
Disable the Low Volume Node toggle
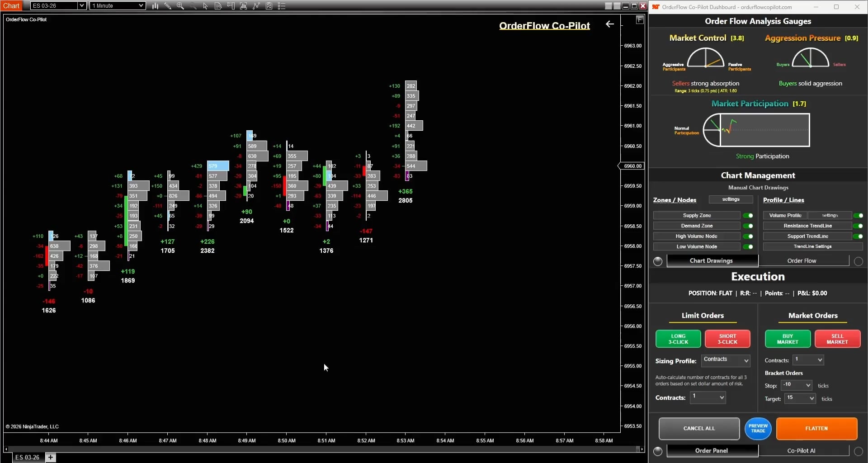pos(748,247)
